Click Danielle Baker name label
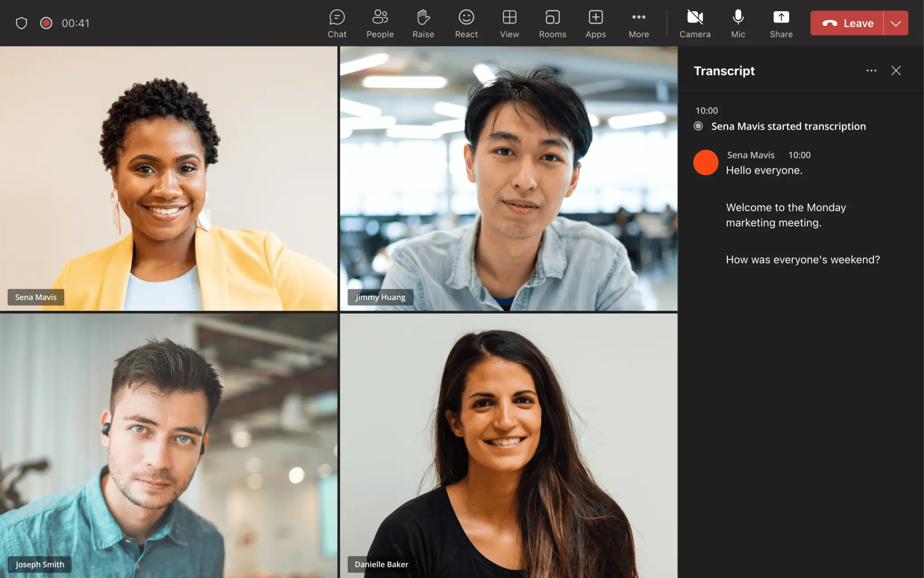The height and width of the screenshot is (578, 924). point(381,564)
